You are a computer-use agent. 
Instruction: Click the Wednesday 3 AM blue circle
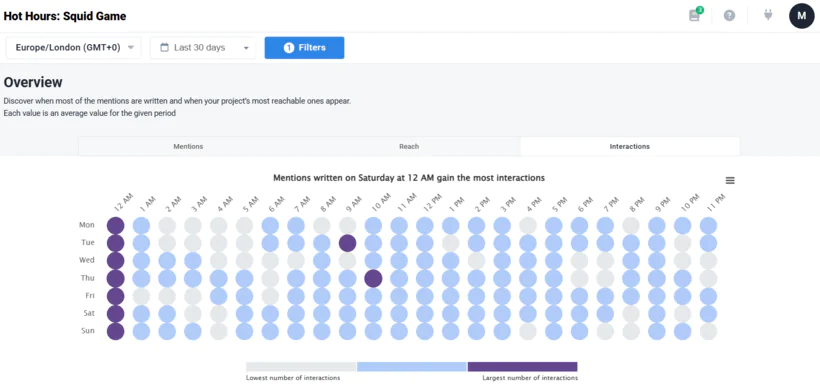[193, 261]
